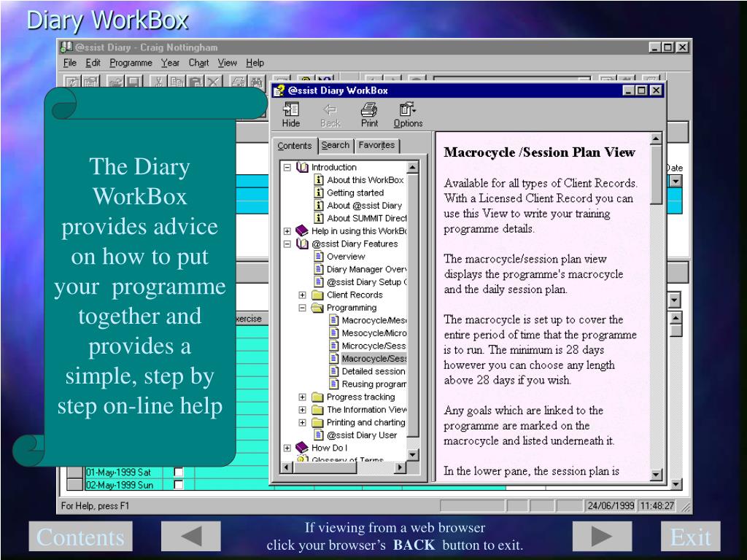Click the @ssist Diary Features open book icon
Image resolution: width=747 pixels, height=560 pixels.
click(302, 244)
